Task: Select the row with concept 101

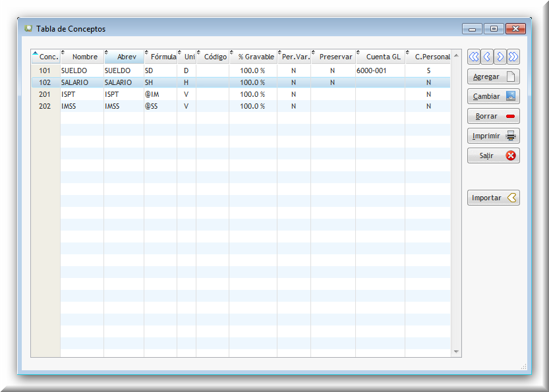Action: [x=241, y=70]
